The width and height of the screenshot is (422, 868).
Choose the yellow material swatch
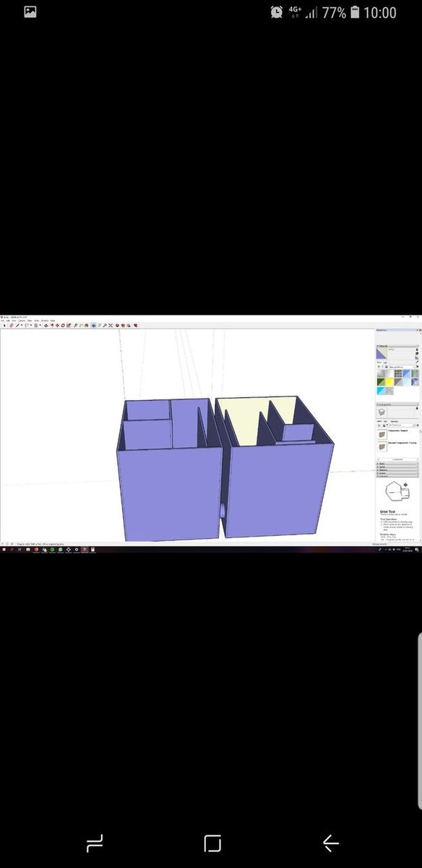click(389, 382)
